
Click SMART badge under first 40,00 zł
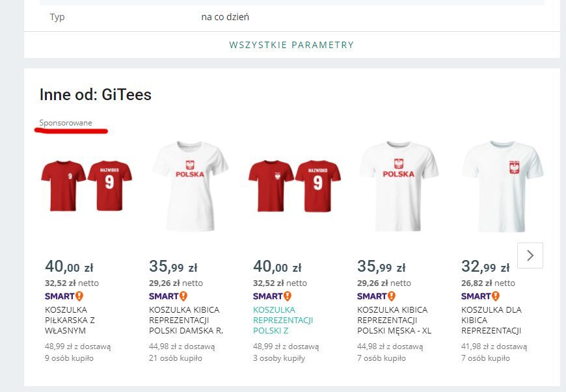(x=64, y=296)
